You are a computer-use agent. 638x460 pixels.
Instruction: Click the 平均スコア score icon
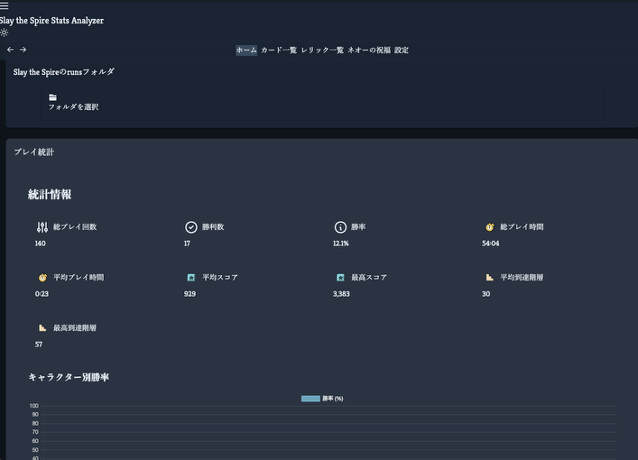point(191,277)
